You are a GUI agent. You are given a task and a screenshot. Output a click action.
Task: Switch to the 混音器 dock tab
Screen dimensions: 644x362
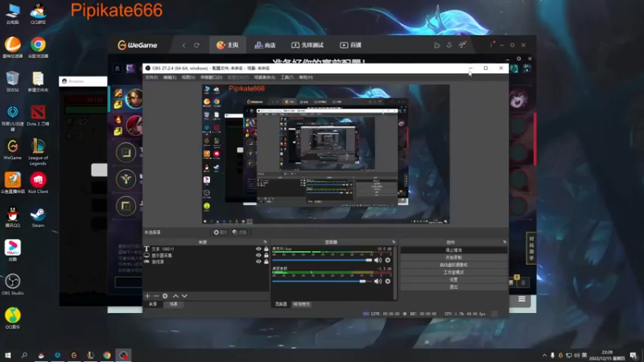281,304
